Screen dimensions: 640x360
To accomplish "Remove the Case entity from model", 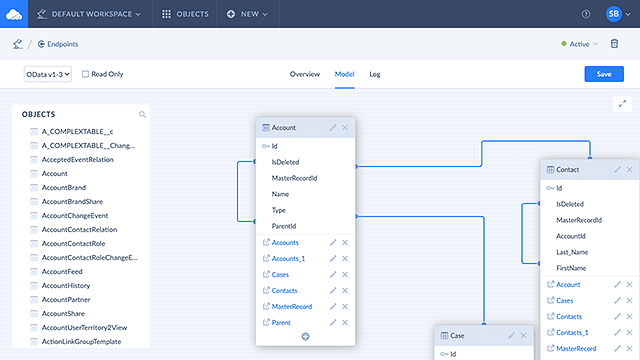I will tap(523, 336).
